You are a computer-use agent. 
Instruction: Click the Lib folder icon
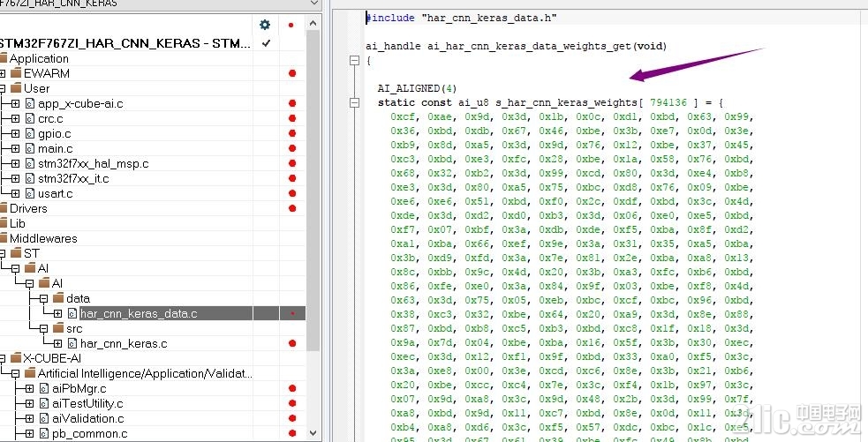3,223
